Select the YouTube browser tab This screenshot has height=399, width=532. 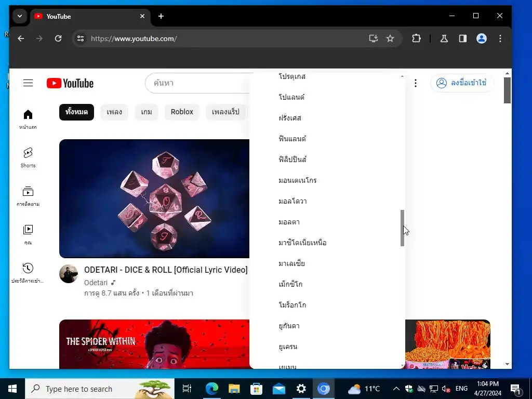(90, 16)
